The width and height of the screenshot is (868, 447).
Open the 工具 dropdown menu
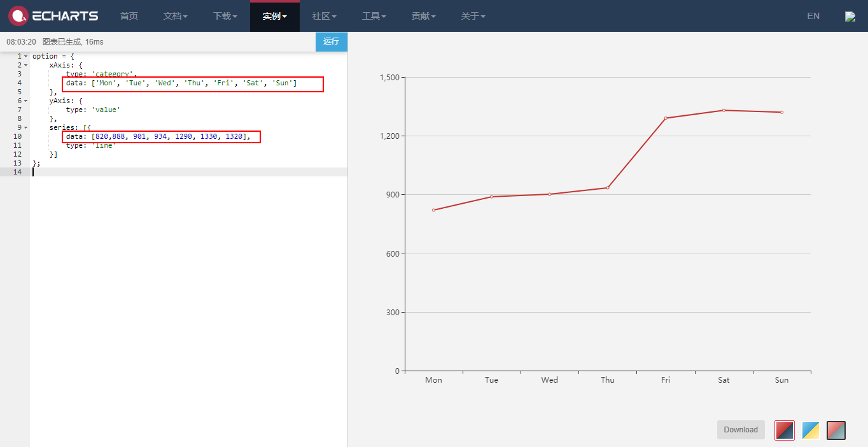tap(374, 16)
